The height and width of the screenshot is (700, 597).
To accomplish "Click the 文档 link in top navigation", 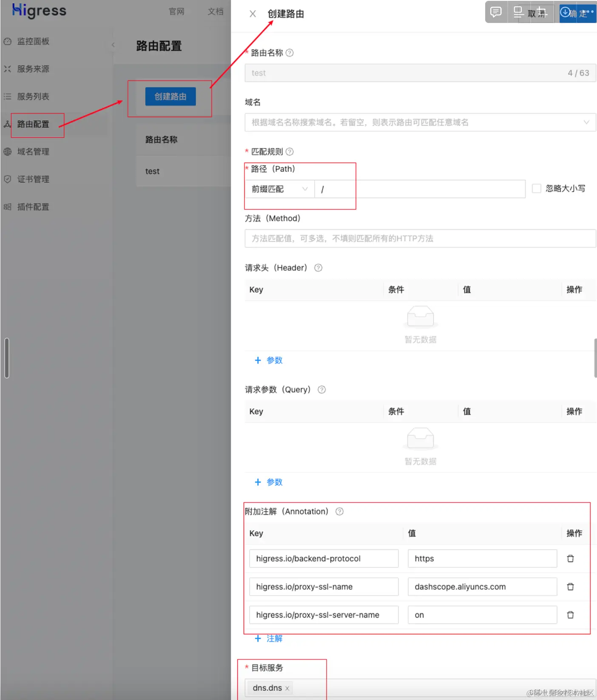I will click(x=215, y=11).
